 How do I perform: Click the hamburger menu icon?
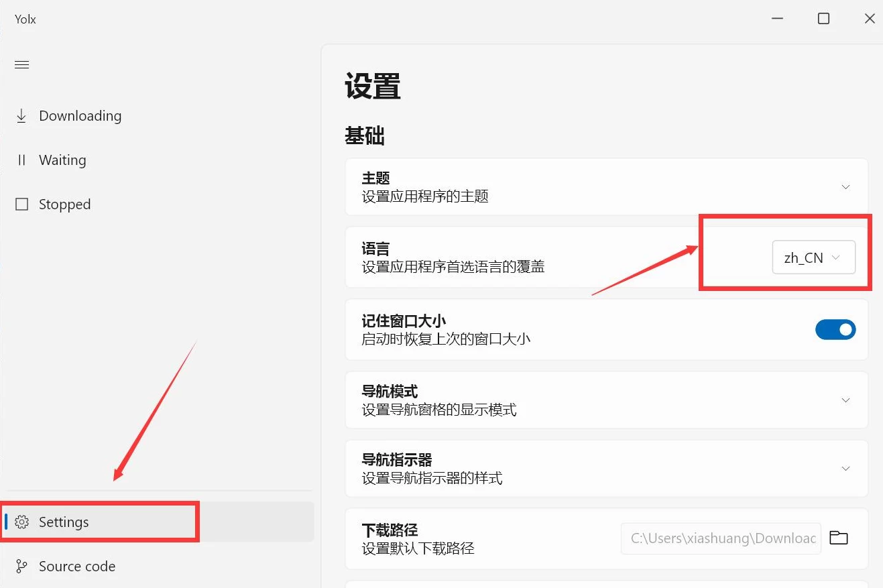pyautogui.click(x=22, y=64)
